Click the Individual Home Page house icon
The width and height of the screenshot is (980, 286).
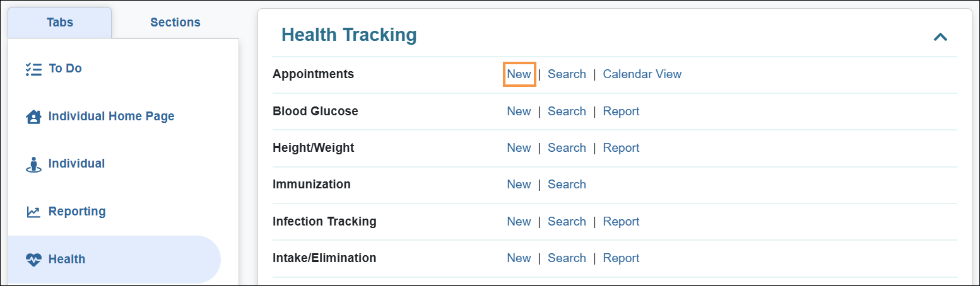(x=33, y=117)
